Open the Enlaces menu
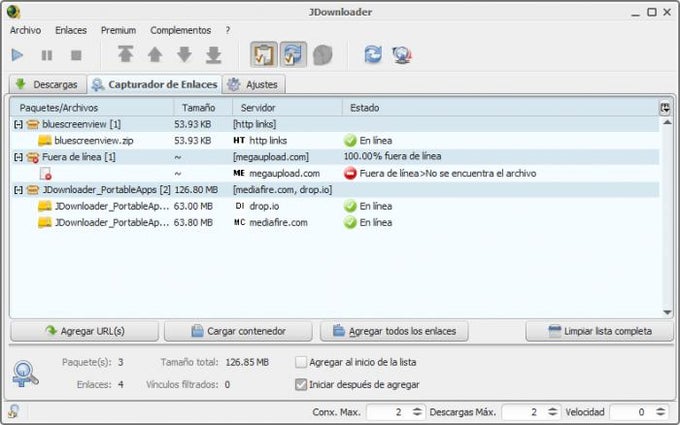 click(71, 30)
